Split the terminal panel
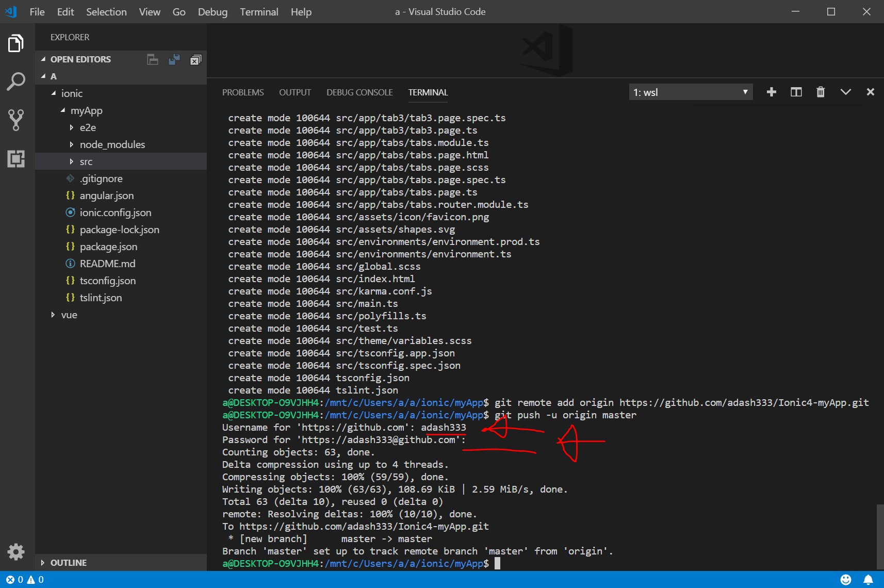 (796, 92)
